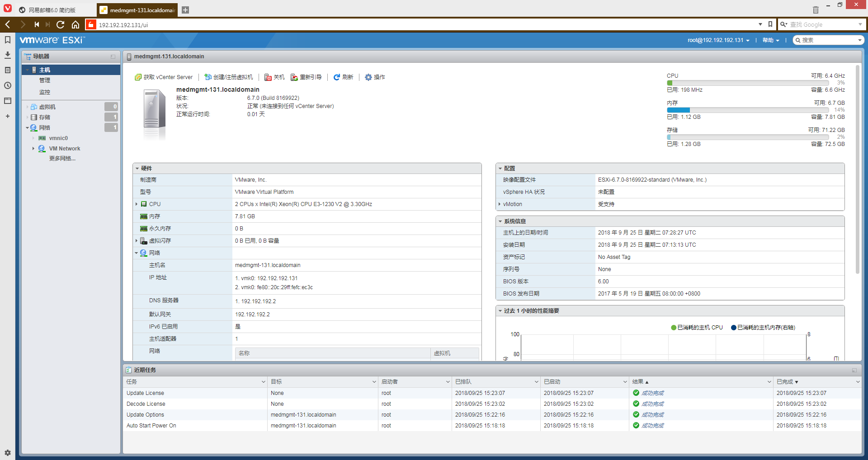Click 刷新 refresh button
868x460 pixels.
point(344,77)
